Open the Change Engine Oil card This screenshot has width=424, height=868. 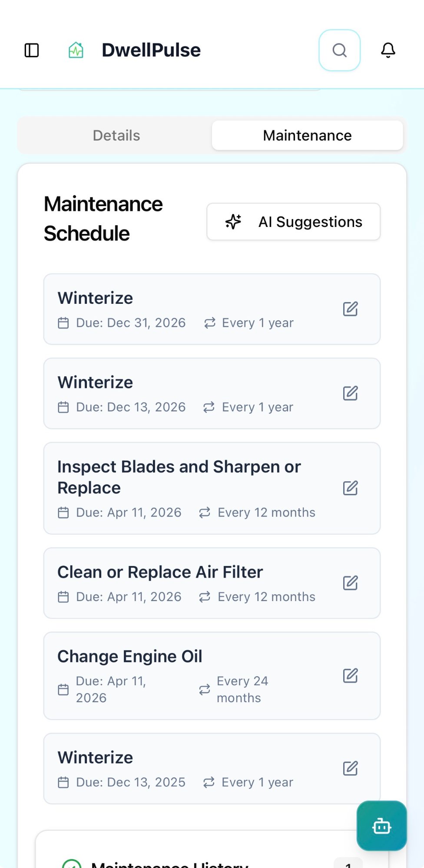(x=130, y=657)
